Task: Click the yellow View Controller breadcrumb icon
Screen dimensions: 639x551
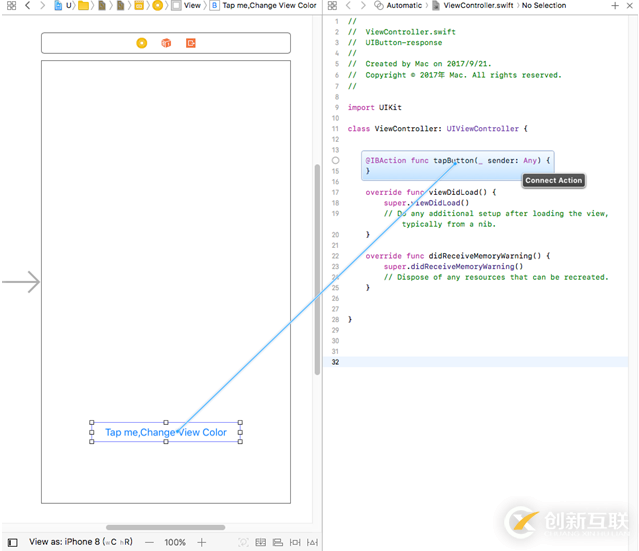Action: tap(158, 5)
